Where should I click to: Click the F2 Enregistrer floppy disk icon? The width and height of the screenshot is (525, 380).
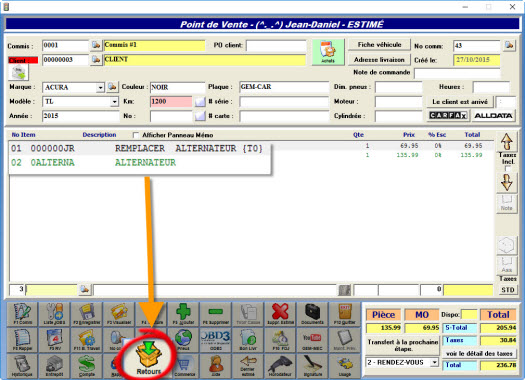(86, 314)
